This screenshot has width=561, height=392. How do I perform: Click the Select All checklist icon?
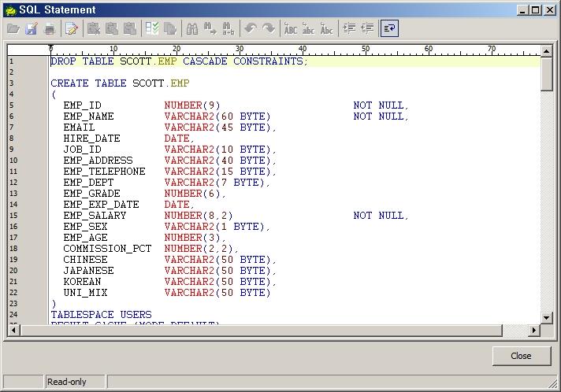[x=152, y=29]
